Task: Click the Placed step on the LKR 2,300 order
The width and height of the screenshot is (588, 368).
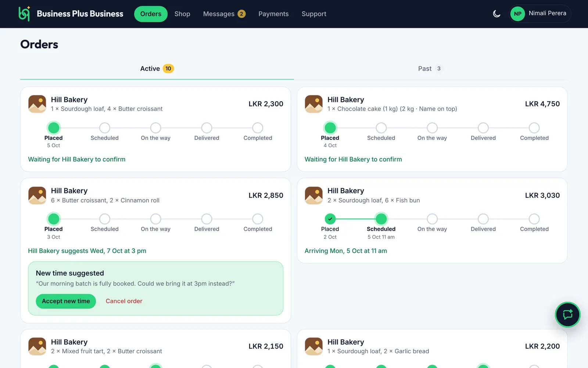Action: click(54, 128)
